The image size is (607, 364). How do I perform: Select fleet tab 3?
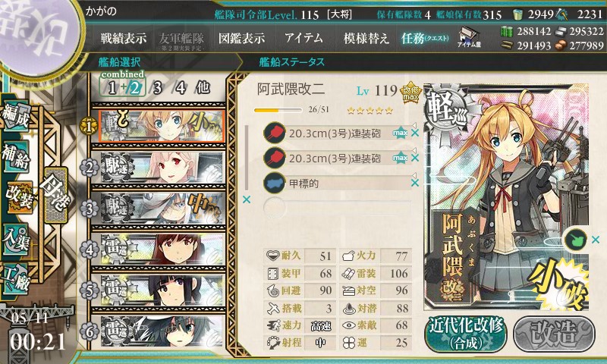coord(157,88)
